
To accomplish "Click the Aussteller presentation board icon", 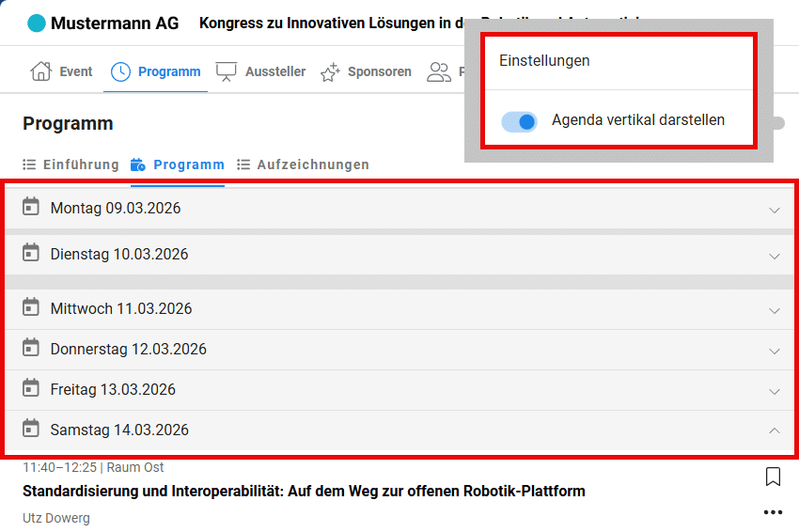I will pos(227,71).
